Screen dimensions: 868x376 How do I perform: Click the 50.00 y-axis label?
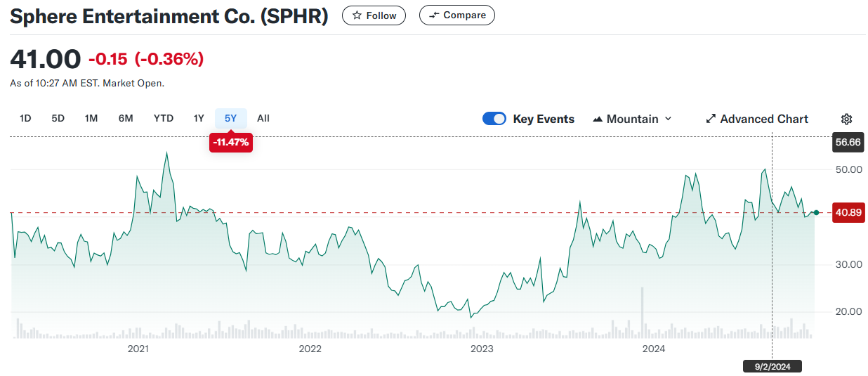coord(848,169)
